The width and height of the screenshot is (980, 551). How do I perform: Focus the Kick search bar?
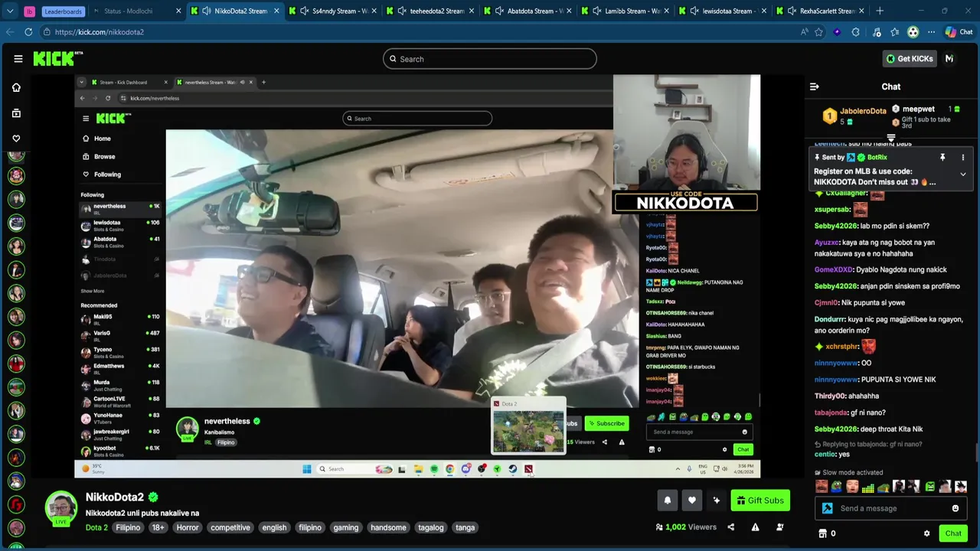pyautogui.click(x=490, y=59)
